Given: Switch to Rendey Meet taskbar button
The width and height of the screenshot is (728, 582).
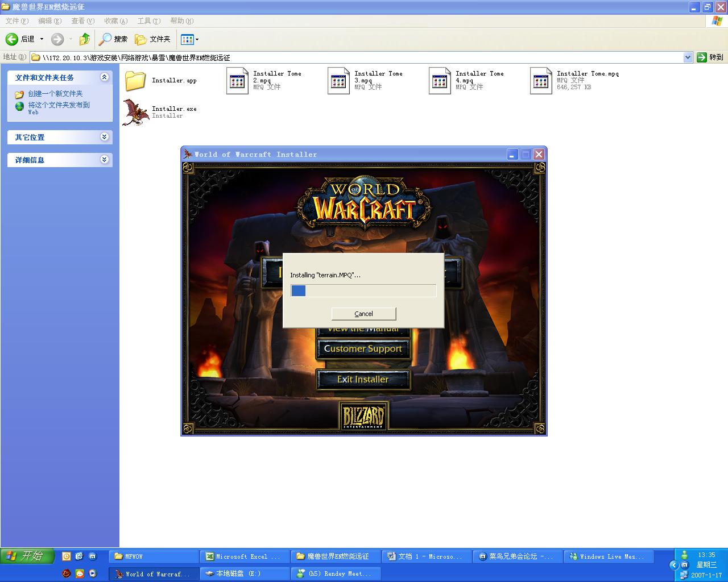Looking at the screenshot, I should [x=336, y=574].
